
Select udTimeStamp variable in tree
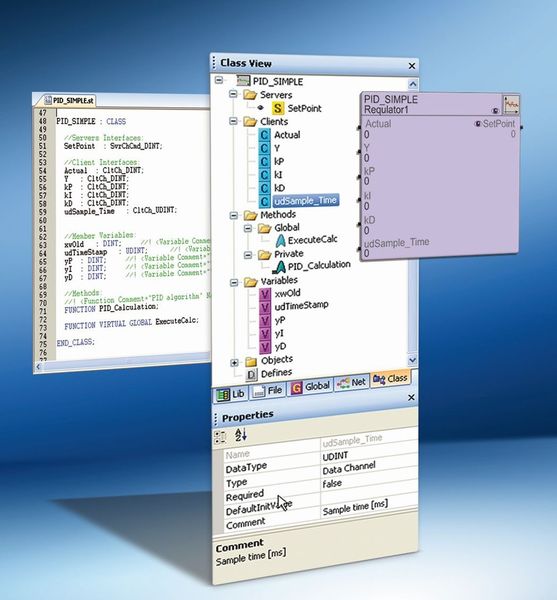301,306
